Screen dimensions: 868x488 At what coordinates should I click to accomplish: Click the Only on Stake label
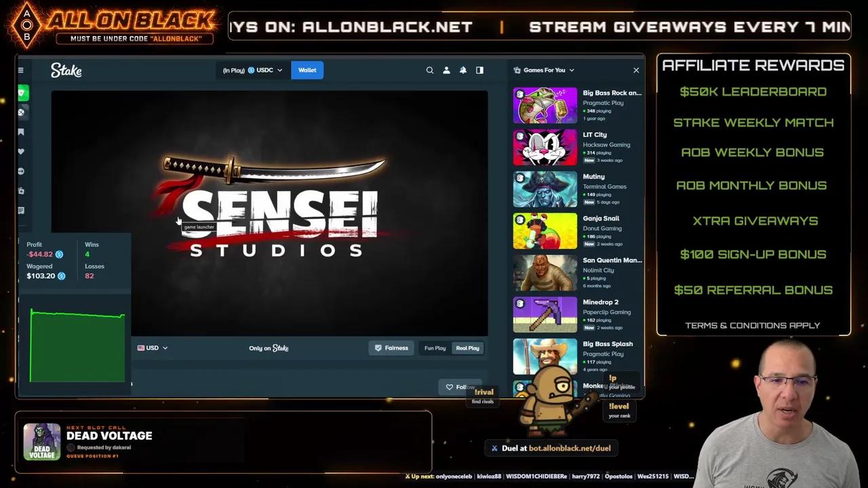click(x=269, y=348)
